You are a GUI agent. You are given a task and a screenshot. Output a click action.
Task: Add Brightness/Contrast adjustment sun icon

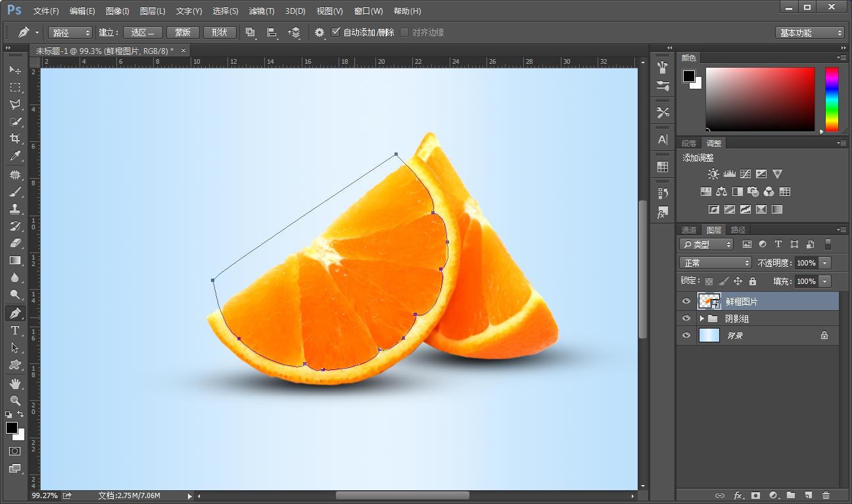(713, 174)
